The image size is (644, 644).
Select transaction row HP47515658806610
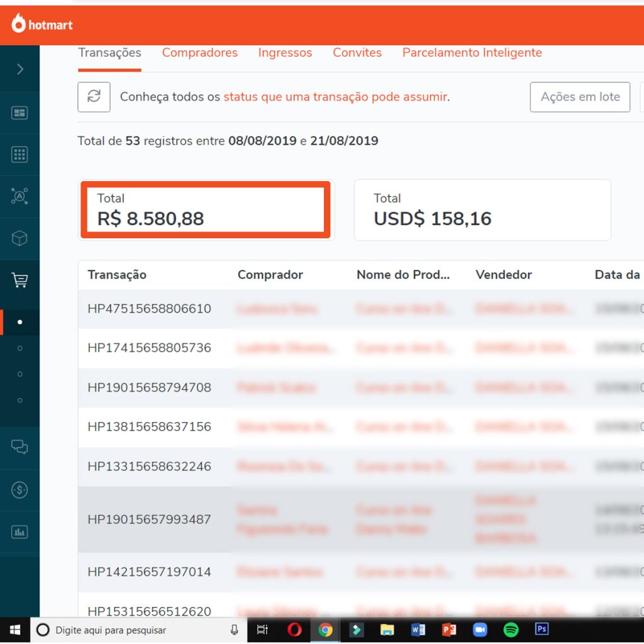pos(149,309)
